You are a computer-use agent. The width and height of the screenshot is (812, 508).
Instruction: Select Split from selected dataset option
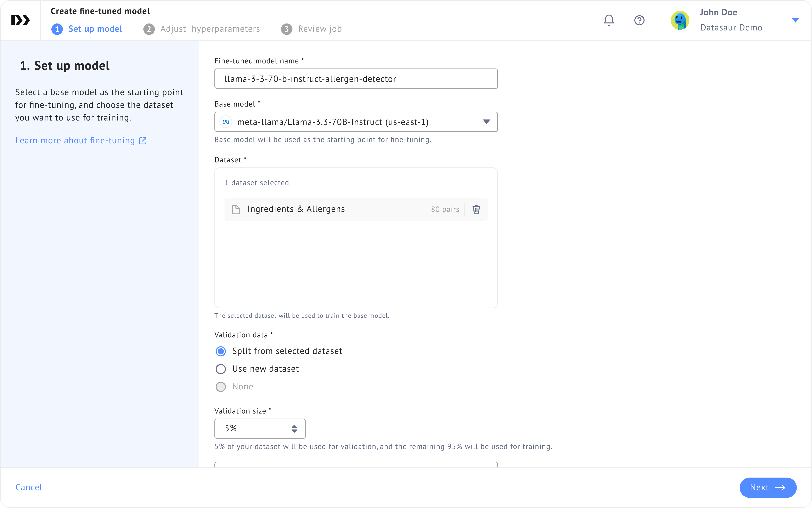[221, 351]
